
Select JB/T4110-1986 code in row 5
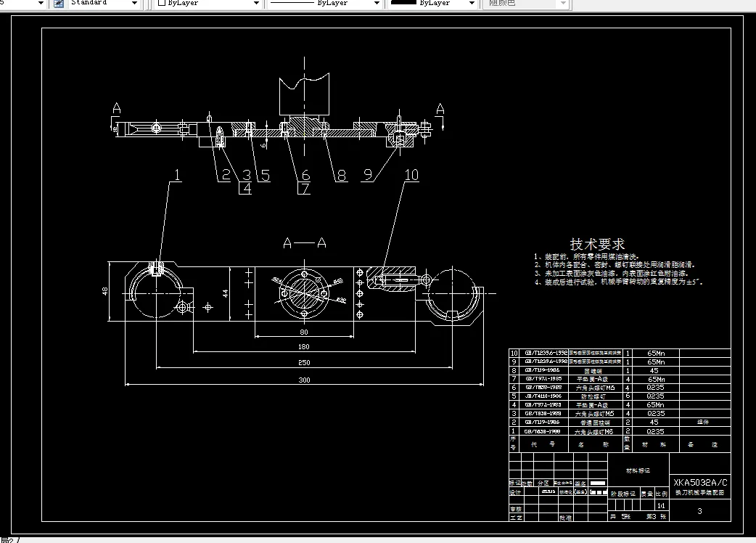(543, 396)
